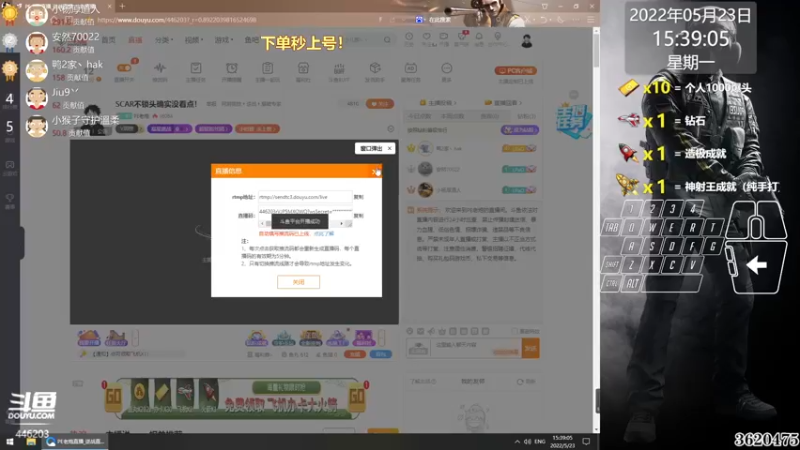Click the left GO button on the banner
Image resolution: width=800 pixels, height=450 pixels.
(113, 397)
